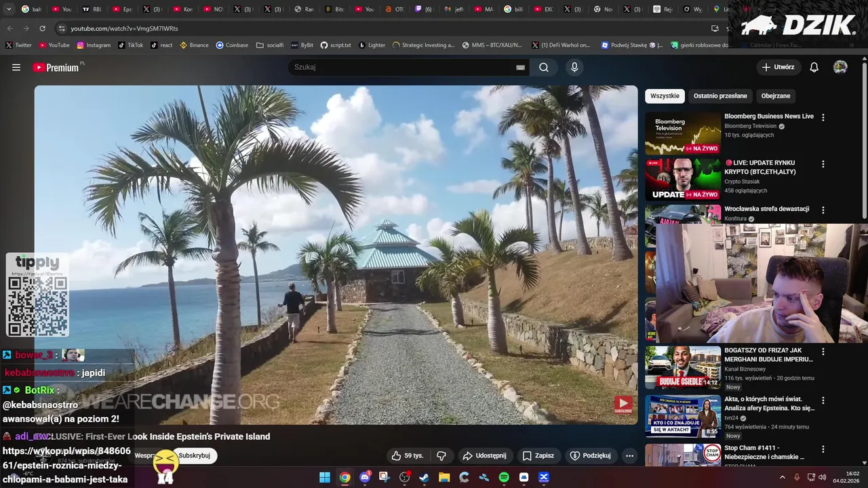Open the on-screen keyboard in search box
Viewport: 868px width, 488px height.
[520, 67]
